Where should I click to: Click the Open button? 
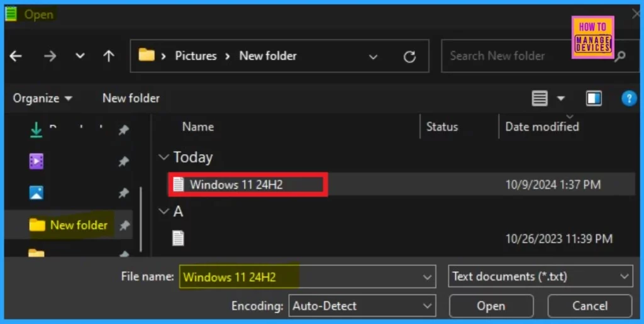click(491, 306)
